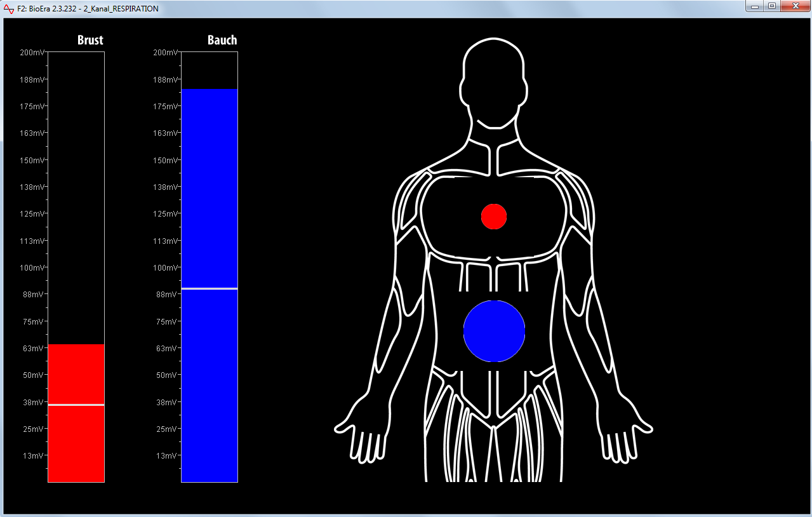Image resolution: width=812 pixels, height=517 pixels.
Task: Click the 100mV label on Bauch scale
Action: tap(165, 267)
